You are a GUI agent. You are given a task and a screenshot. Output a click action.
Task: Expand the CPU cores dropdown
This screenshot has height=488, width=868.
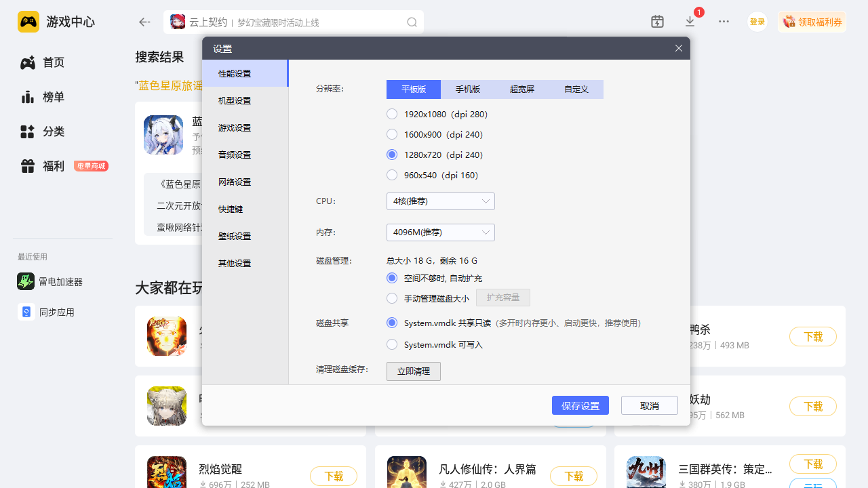440,201
